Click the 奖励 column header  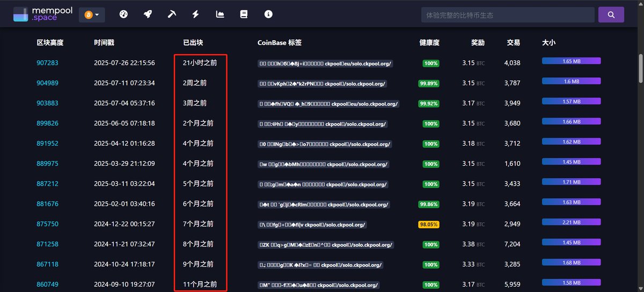pyautogui.click(x=478, y=42)
